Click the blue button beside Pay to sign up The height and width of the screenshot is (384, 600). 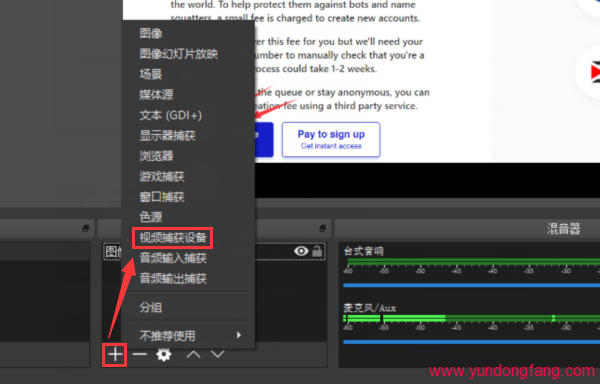click(264, 139)
